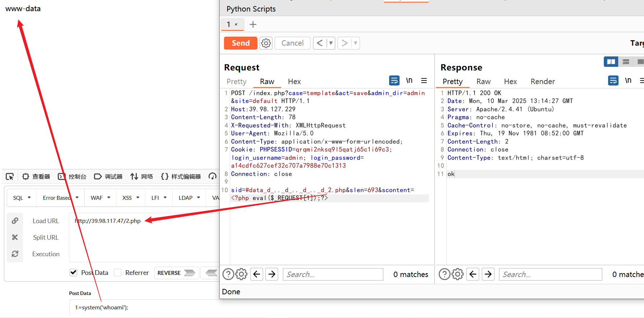
Task: Click the Load URL link icon
Action: [15, 221]
